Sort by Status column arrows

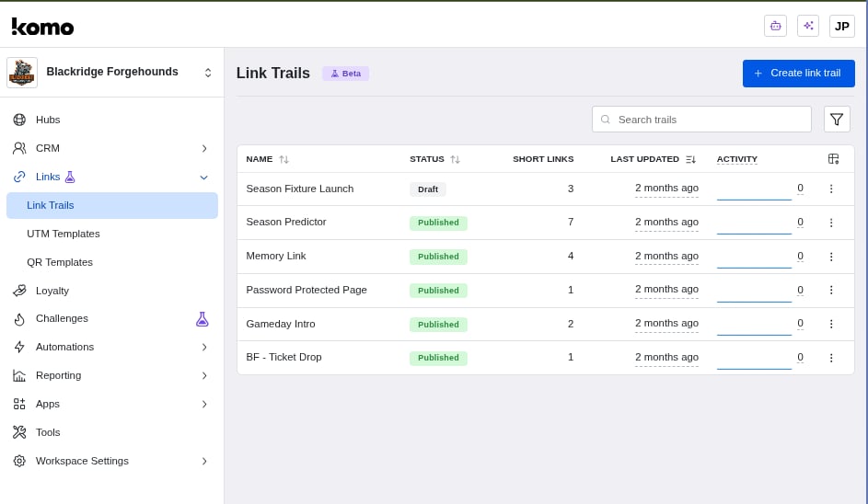tap(455, 159)
